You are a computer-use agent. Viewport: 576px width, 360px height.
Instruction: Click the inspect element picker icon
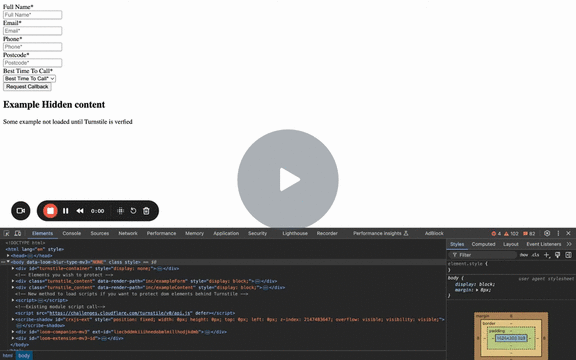coord(7,233)
